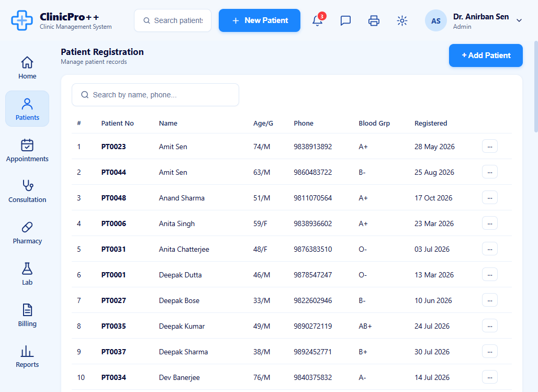Click the ClinicPro++ logo cross icon
The image size is (538, 392).
tap(22, 20)
